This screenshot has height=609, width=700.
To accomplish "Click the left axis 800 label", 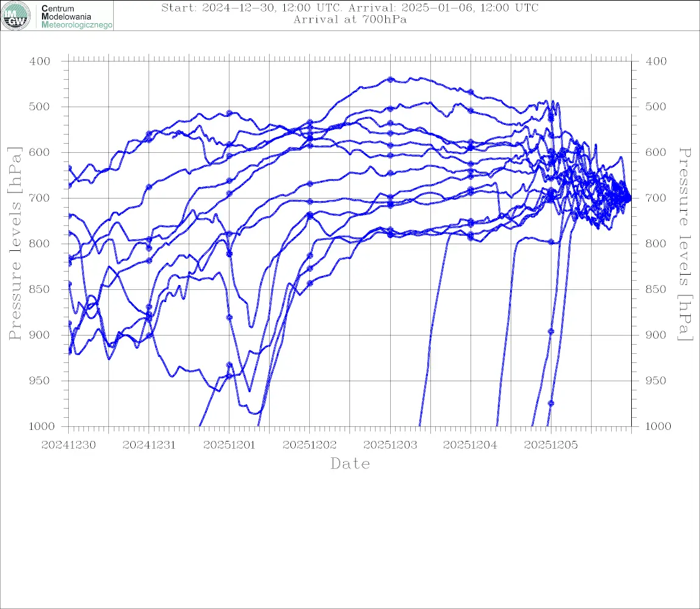I will pyautogui.click(x=40, y=244).
